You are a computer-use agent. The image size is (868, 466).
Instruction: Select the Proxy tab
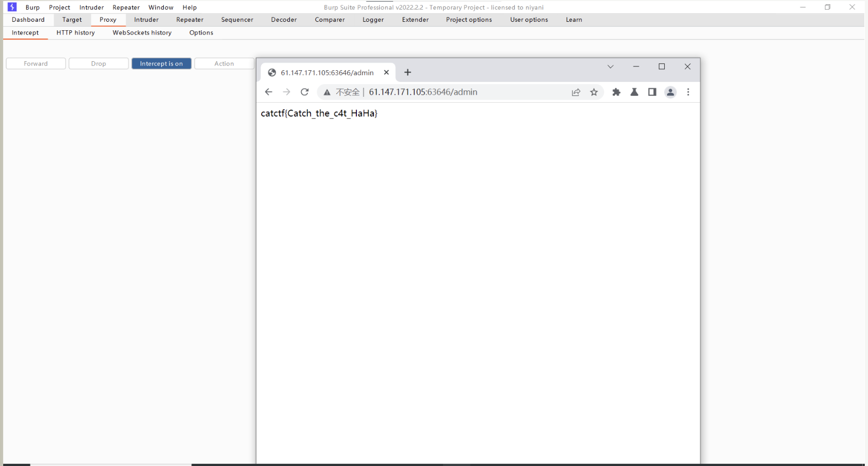coord(108,20)
